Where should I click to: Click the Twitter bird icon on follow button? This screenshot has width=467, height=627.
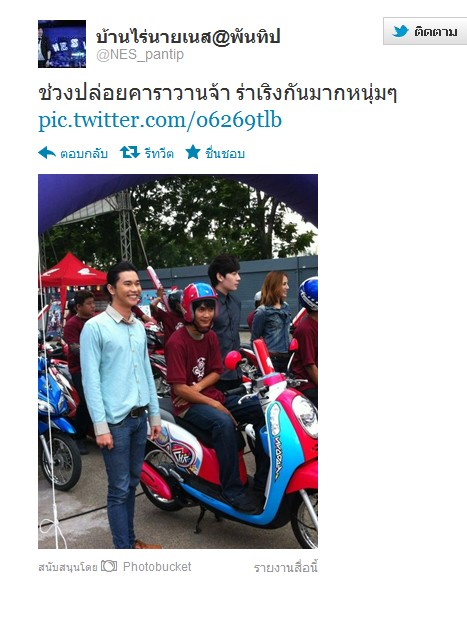click(400, 31)
